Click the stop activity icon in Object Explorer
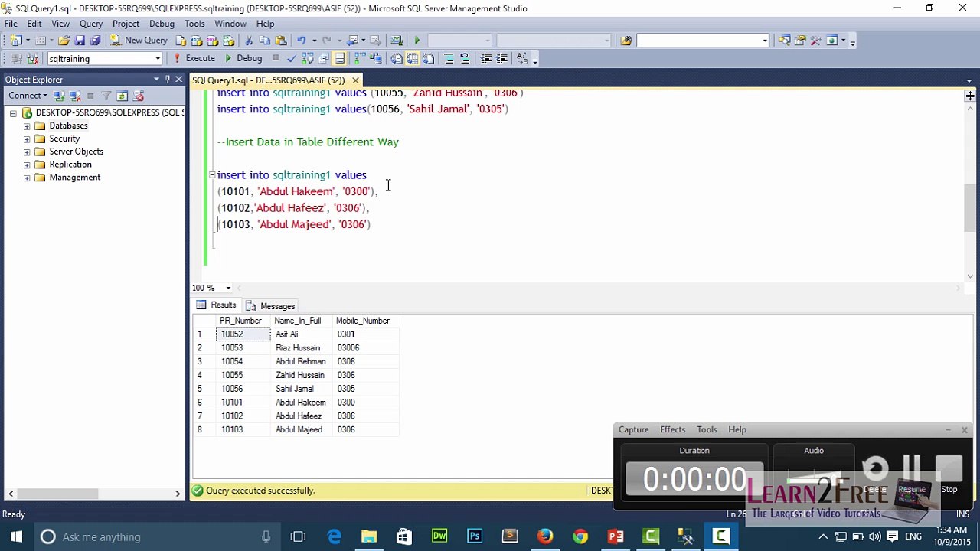 90,96
